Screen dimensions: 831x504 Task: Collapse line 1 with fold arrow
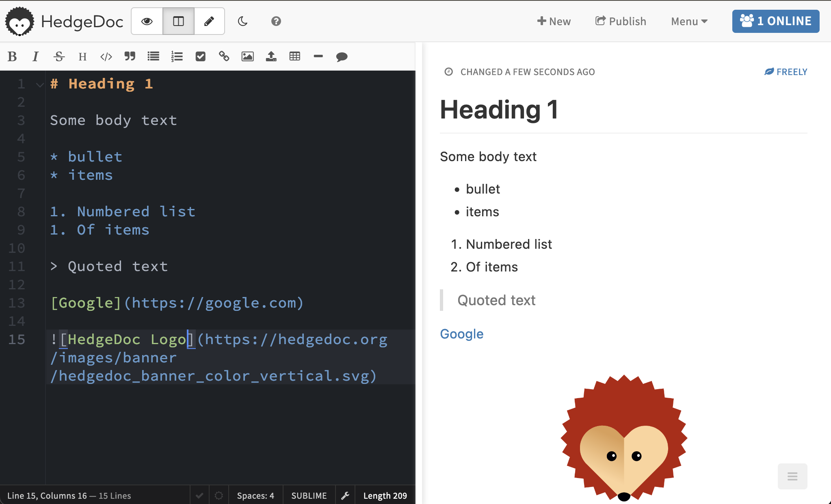[x=39, y=83]
